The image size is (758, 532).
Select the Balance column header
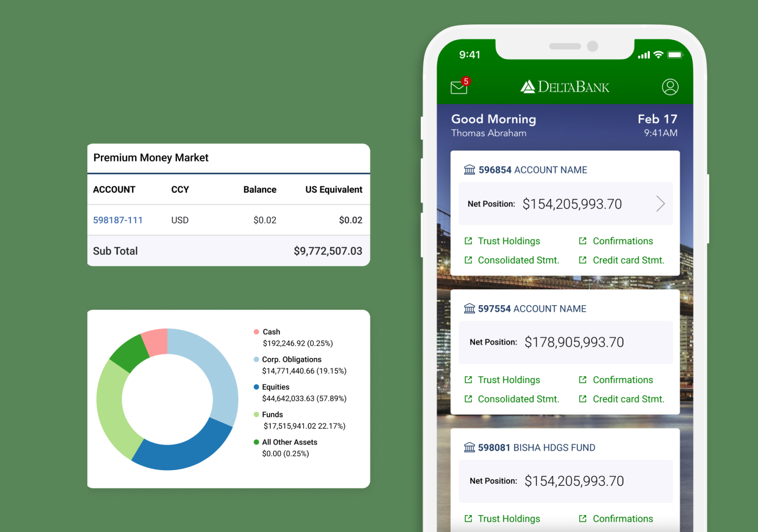[x=260, y=189]
